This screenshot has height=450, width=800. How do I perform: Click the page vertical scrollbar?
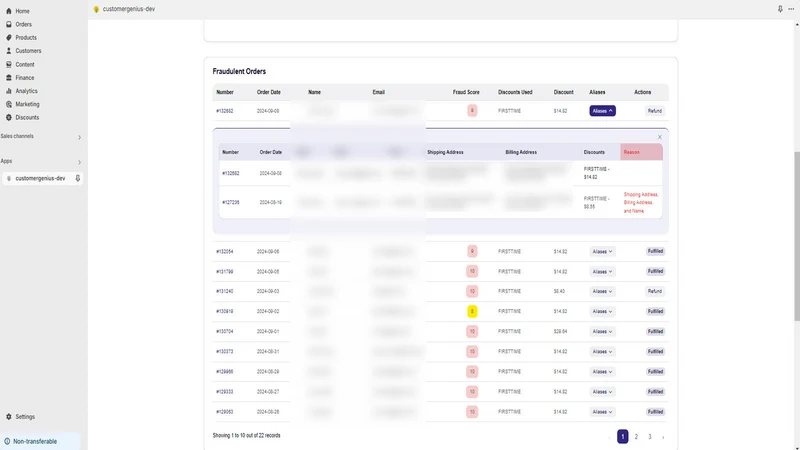click(x=796, y=236)
